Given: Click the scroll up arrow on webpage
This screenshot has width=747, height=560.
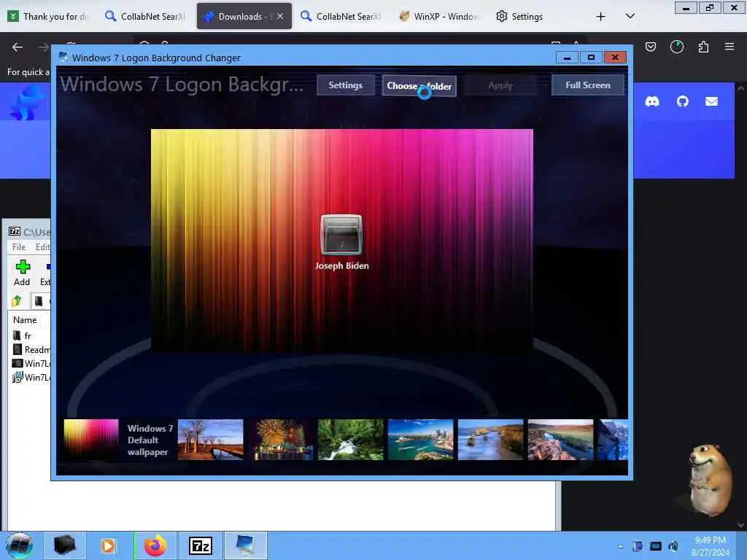Looking at the screenshot, I should [740, 88].
